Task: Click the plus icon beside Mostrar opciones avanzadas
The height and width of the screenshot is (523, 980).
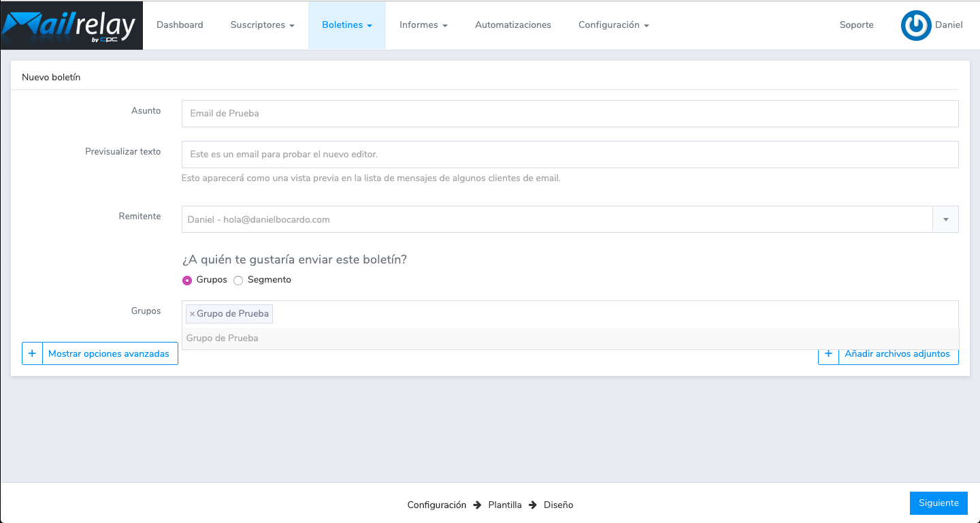Action: [32, 353]
